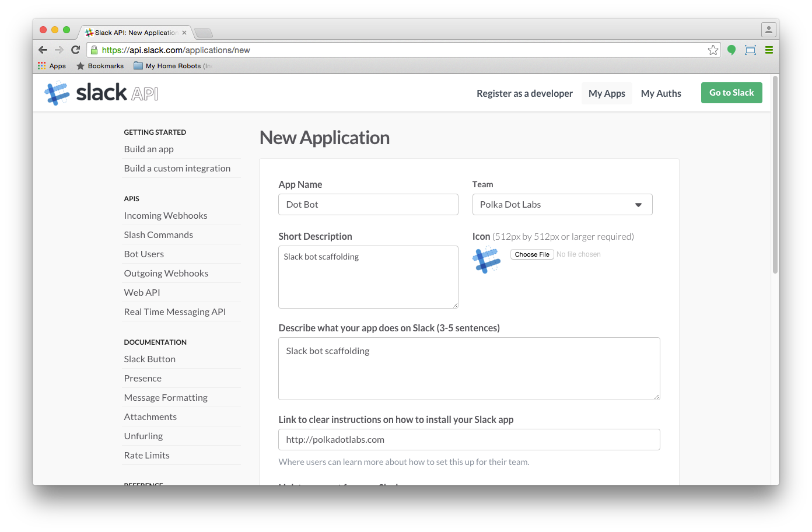Click the page vertical scrollbar
Screen dimensions: 812x532
point(775,174)
